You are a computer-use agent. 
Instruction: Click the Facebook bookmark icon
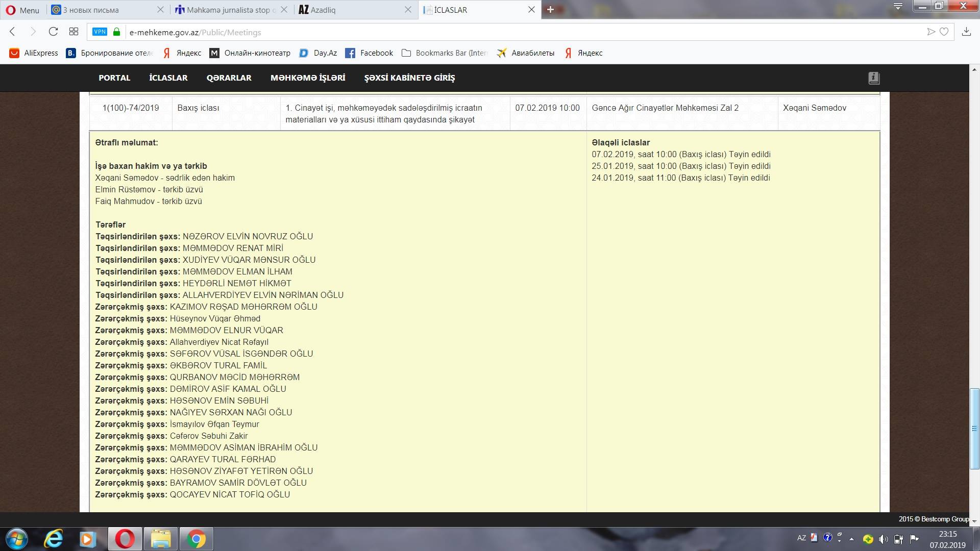pyautogui.click(x=350, y=53)
